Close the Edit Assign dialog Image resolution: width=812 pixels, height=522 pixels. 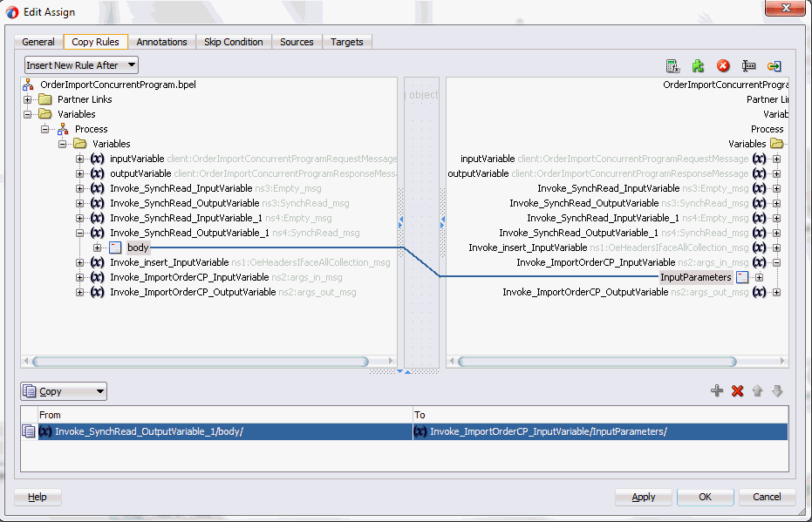coord(785,8)
